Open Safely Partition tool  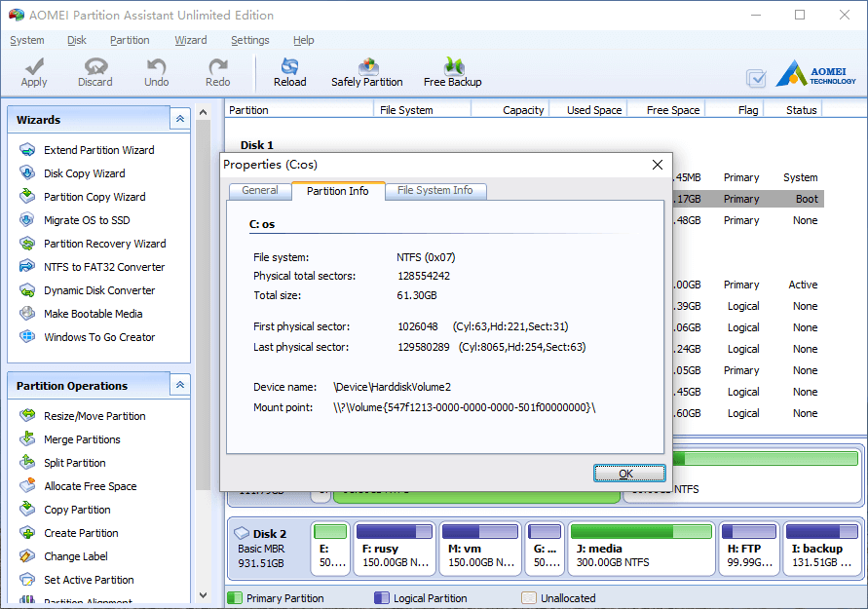click(367, 72)
